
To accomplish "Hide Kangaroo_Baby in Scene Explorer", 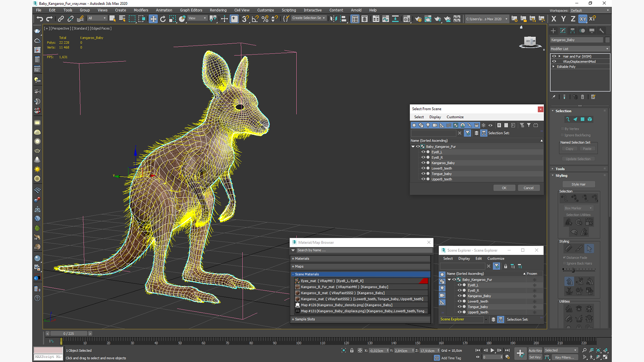I will [x=460, y=296].
